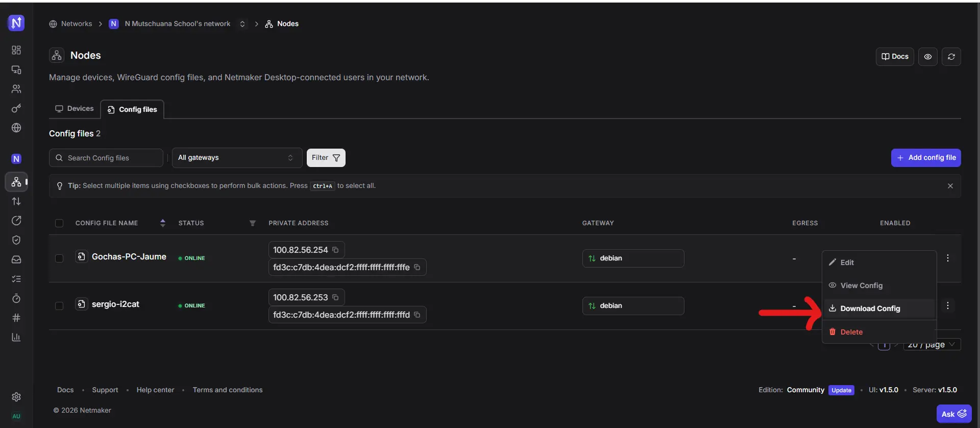This screenshot has width=980, height=428.
Task: Toggle the eye visibility button beside Docs
Action: pyautogui.click(x=928, y=57)
